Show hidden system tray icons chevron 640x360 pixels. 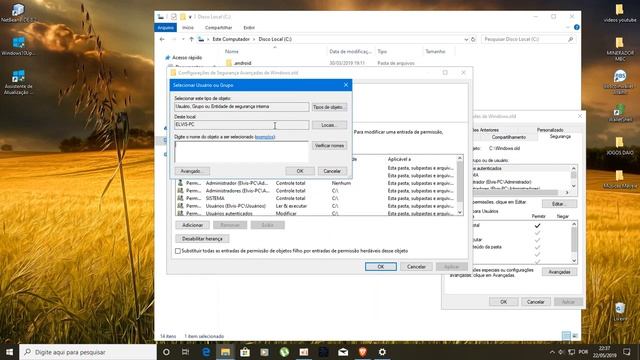[x=552, y=352]
